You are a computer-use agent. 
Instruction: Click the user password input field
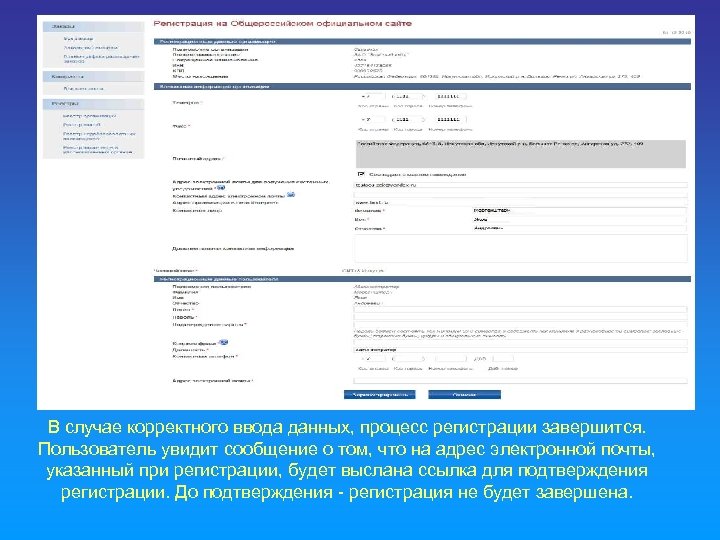pos(520,317)
